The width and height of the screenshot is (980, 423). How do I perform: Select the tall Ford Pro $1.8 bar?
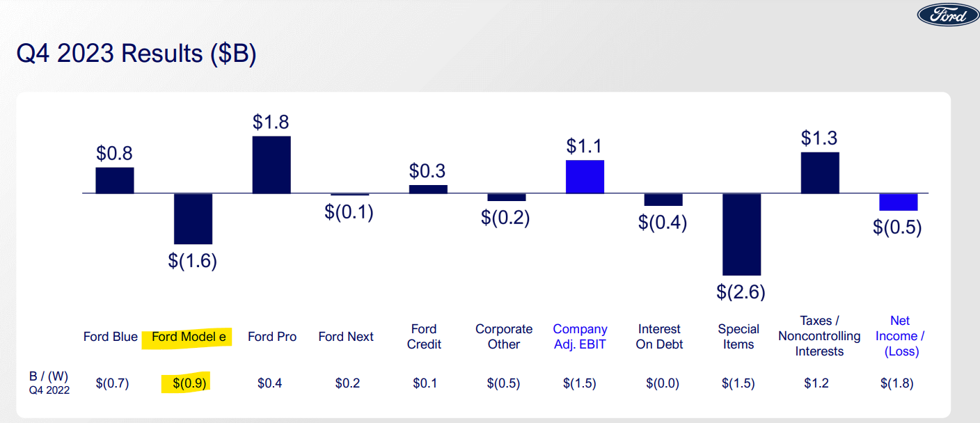(x=271, y=165)
